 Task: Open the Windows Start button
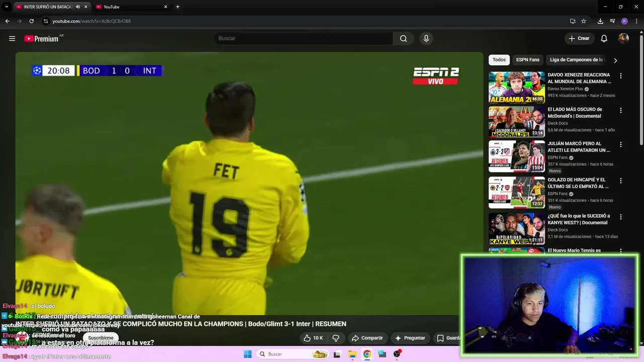point(248,354)
